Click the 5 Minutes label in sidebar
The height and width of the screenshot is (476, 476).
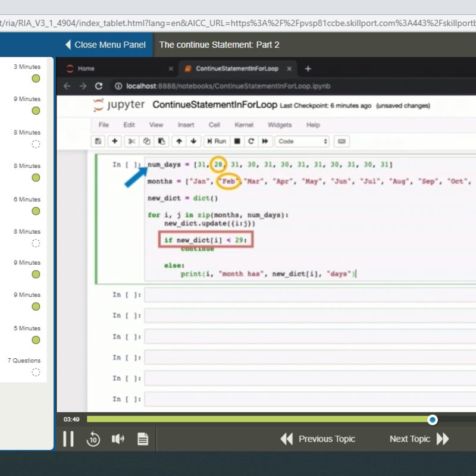[x=27, y=328]
